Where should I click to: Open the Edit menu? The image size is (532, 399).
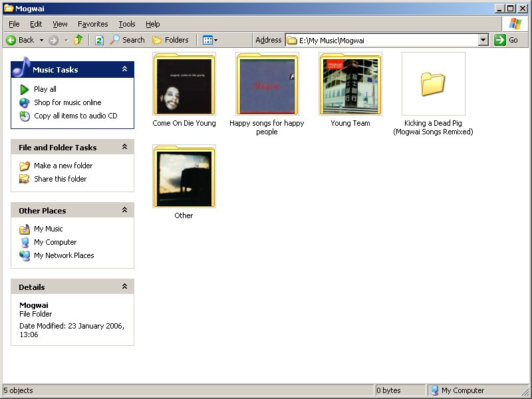tap(36, 24)
